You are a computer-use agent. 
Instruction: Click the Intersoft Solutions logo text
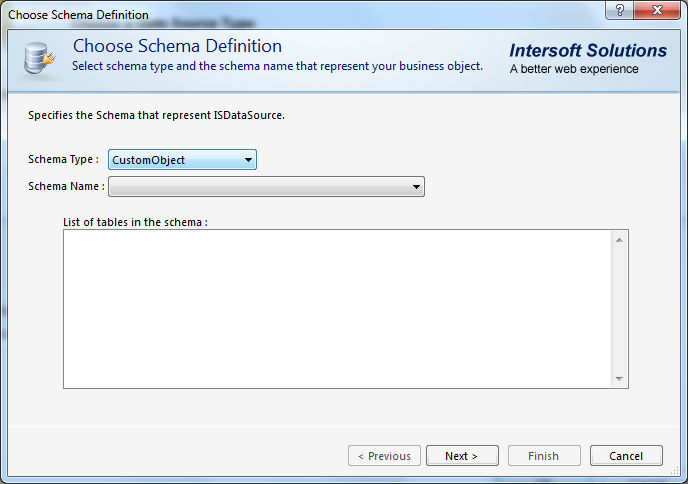click(x=587, y=51)
